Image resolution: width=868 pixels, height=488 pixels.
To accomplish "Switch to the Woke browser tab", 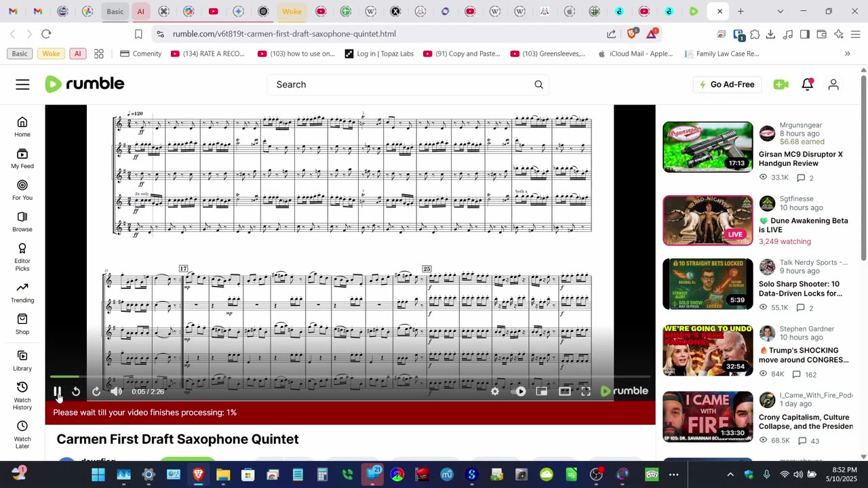I will coord(292,11).
